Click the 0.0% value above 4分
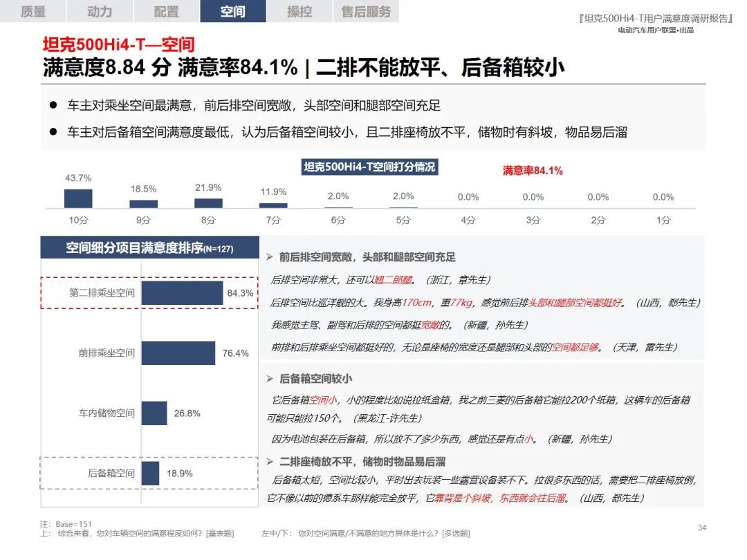Image resolution: width=747 pixels, height=560 pixels. [x=468, y=197]
